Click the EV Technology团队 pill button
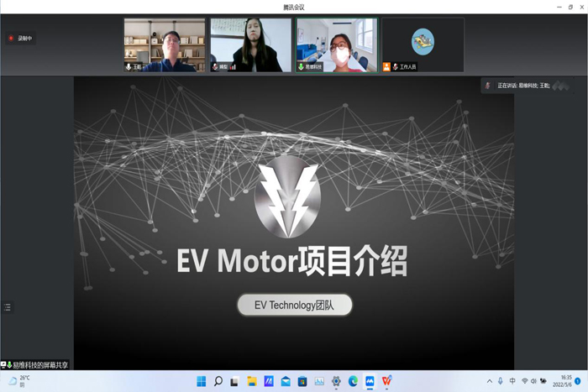The width and height of the screenshot is (588, 392). coord(294,305)
